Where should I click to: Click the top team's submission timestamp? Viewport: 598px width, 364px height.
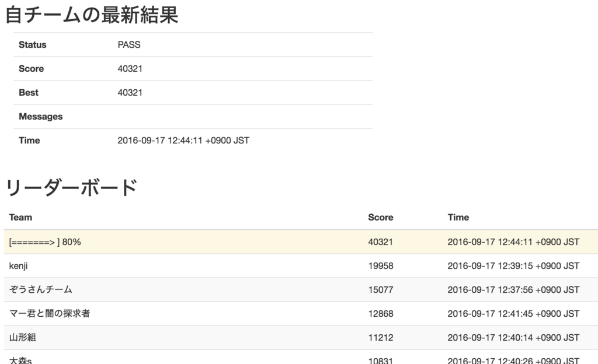coord(514,241)
